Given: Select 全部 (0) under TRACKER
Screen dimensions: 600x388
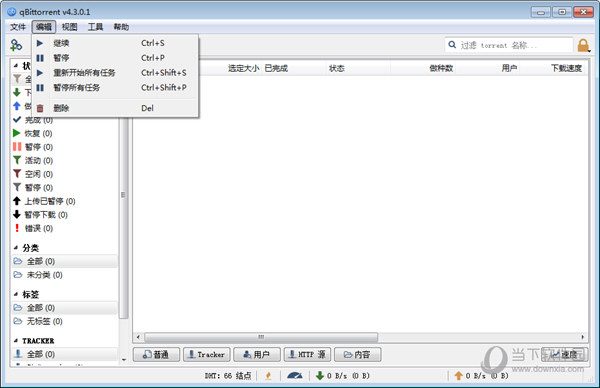Looking at the screenshot, I should pyautogui.click(x=64, y=354).
